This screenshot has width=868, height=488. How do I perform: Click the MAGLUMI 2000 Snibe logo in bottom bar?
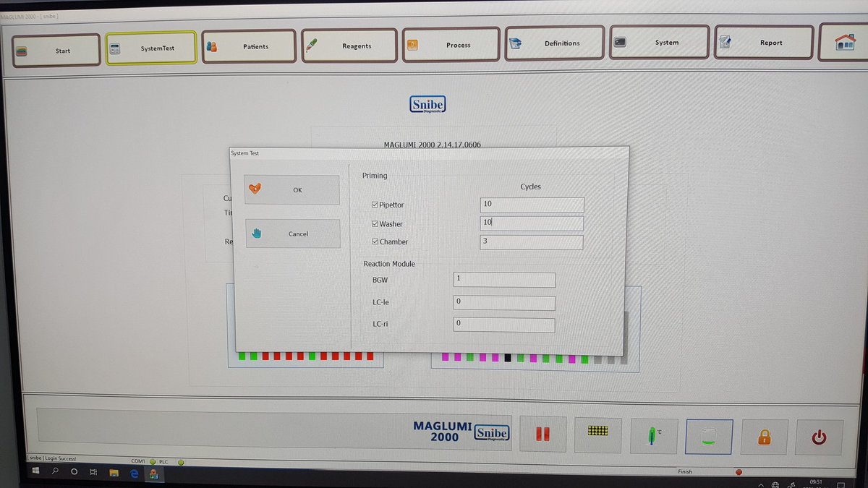pyautogui.click(x=461, y=432)
